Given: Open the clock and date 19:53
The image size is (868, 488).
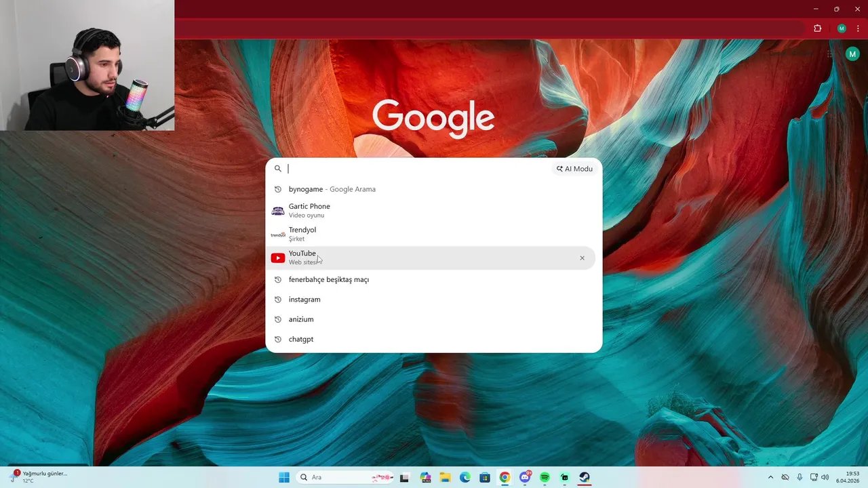Looking at the screenshot, I should tap(848, 477).
